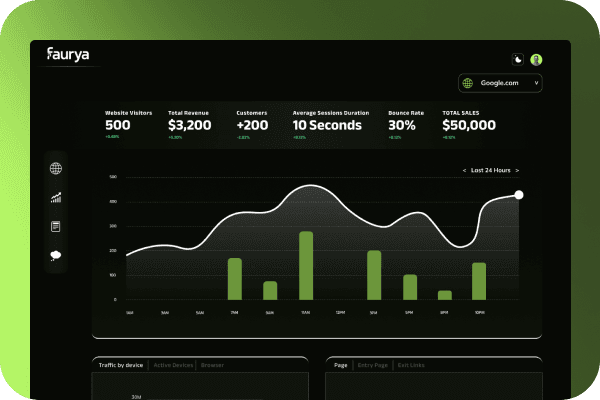Click the green bar at 9AM
This screenshot has width=600, height=400.
[270, 291]
